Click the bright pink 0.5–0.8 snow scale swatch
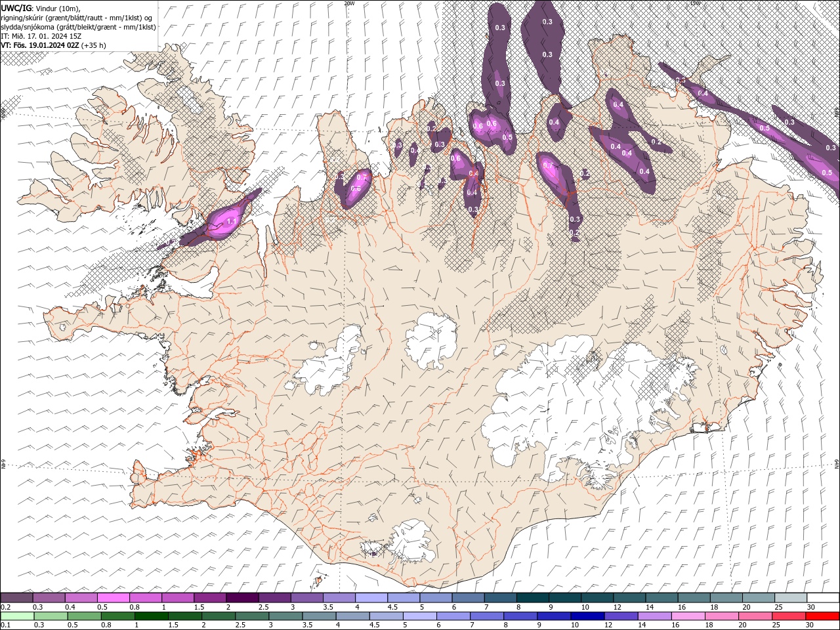Screen dimensions: 840x630 (x=113, y=597)
